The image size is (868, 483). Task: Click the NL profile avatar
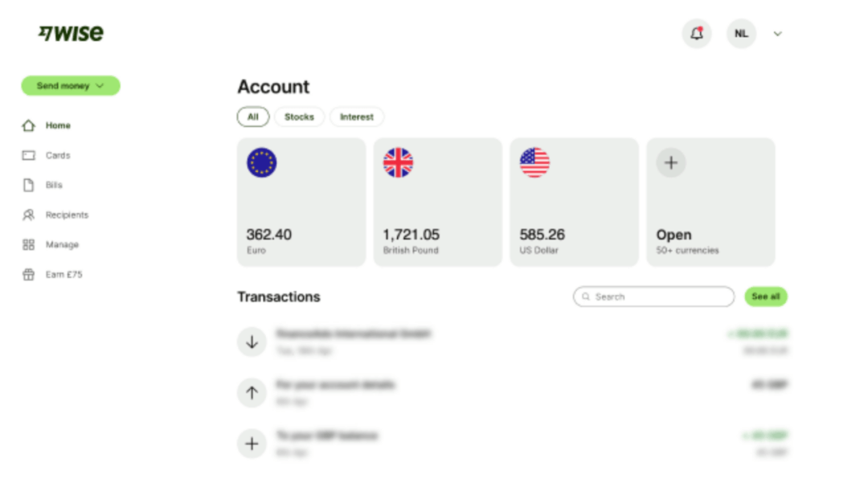pos(741,34)
